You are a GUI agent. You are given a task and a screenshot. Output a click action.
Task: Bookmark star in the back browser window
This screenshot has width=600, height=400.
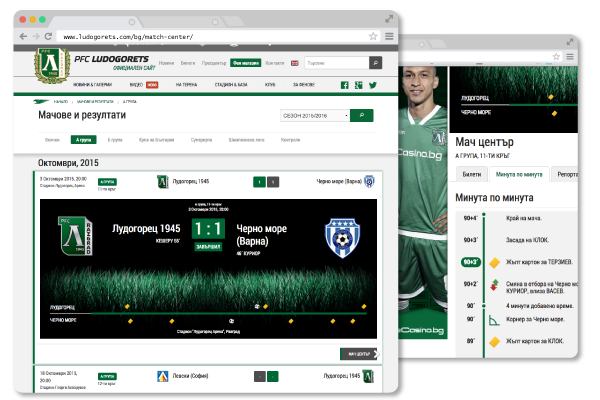pyautogui.click(x=556, y=57)
